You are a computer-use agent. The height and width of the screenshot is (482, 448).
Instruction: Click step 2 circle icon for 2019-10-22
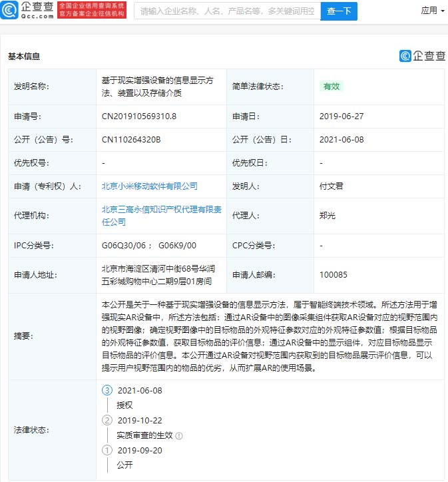107,421
